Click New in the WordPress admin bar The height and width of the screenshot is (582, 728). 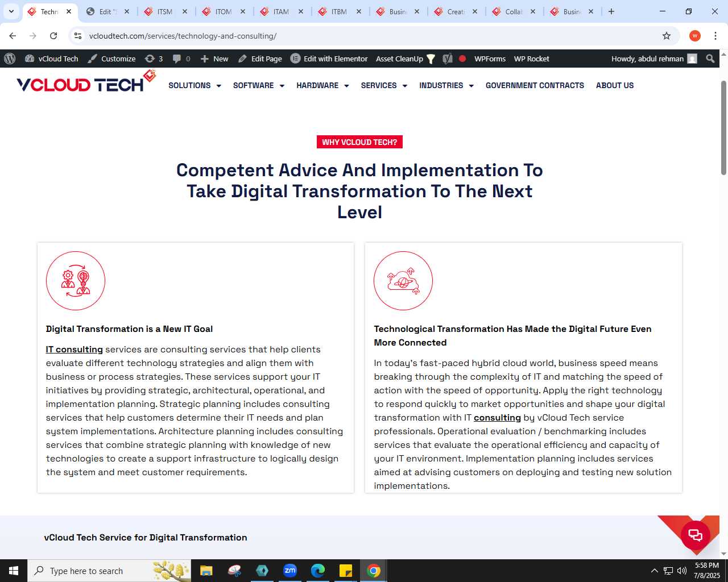214,59
